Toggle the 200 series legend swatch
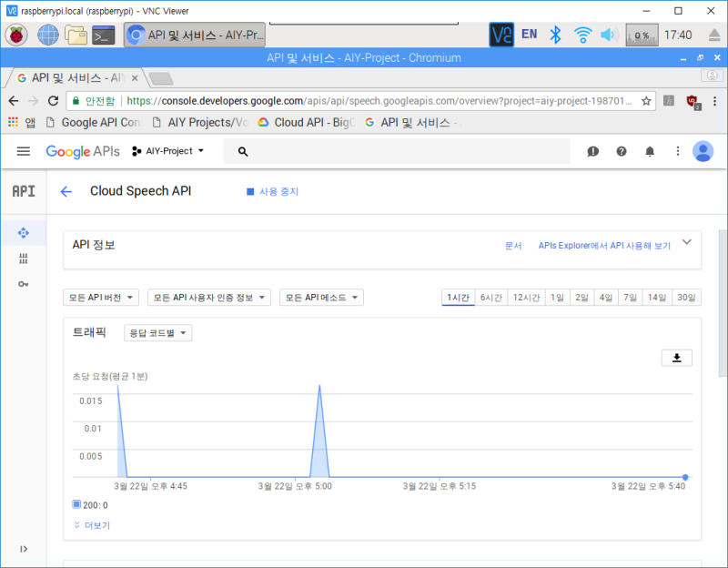 (76, 504)
